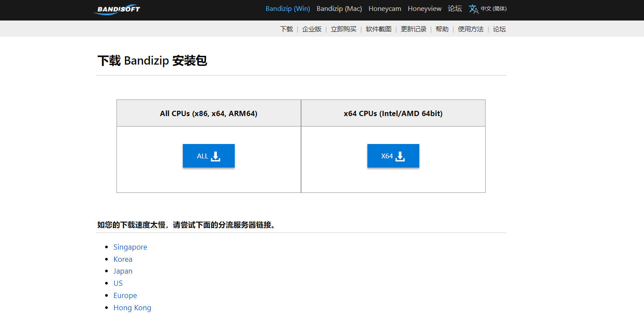Open Bandizip (Win) in top navigation
The image size is (644, 329).
[288, 9]
